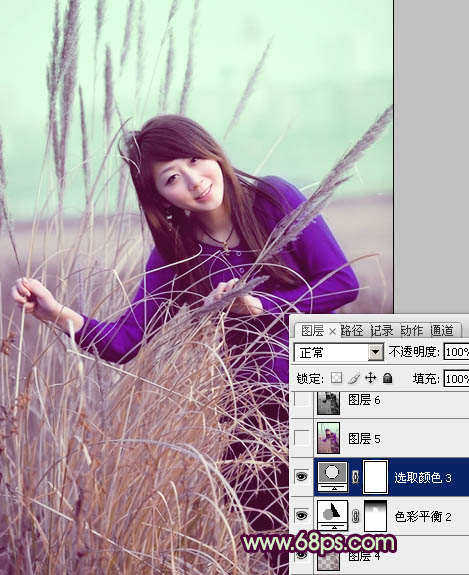Click the 色彩平衡 2 balance adjustment icon
Screen dimensions: 469x575
point(332,516)
